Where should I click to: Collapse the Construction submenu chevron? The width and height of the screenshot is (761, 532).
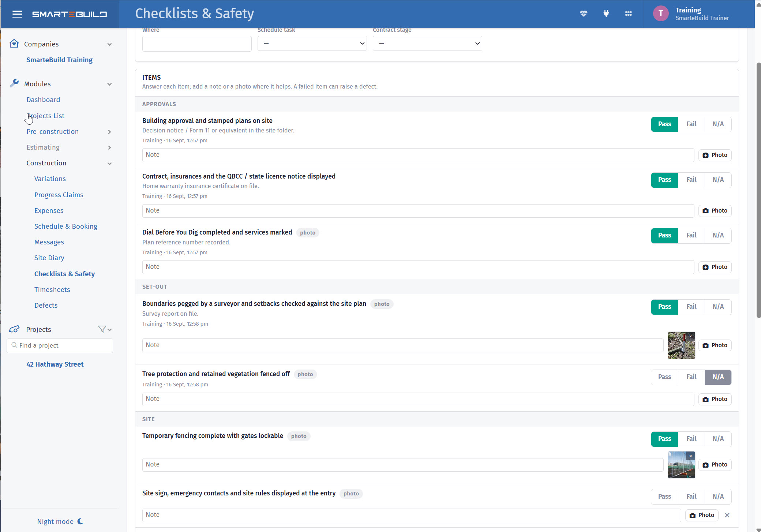[109, 164]
